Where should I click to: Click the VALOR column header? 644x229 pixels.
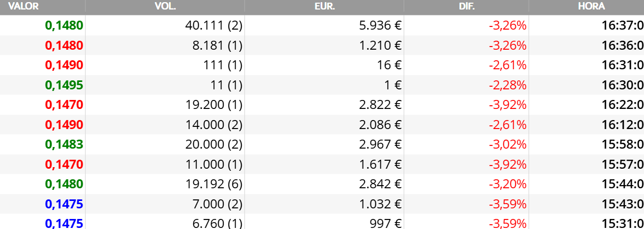pyautogui.click(x=21, y=6)
